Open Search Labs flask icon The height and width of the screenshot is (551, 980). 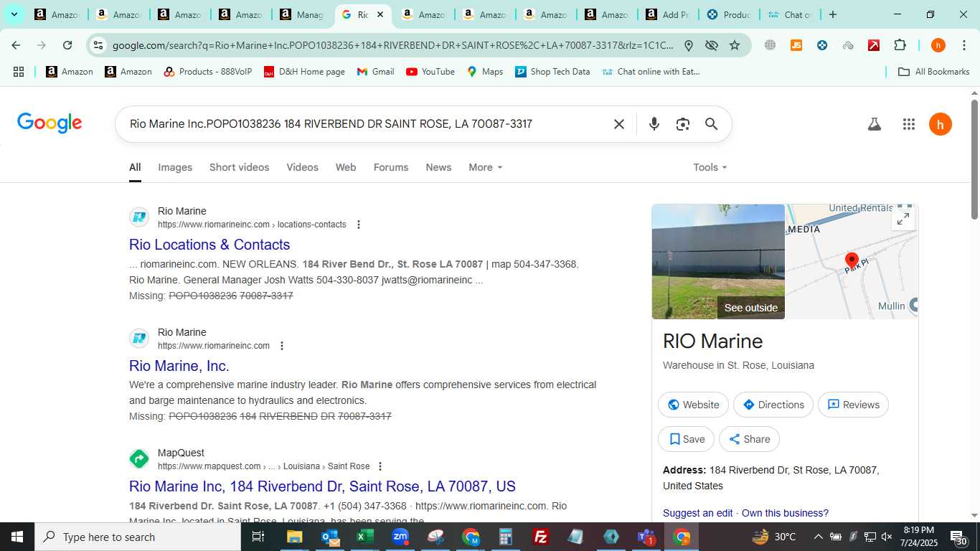pyautogui.click(x=874, y=124)
